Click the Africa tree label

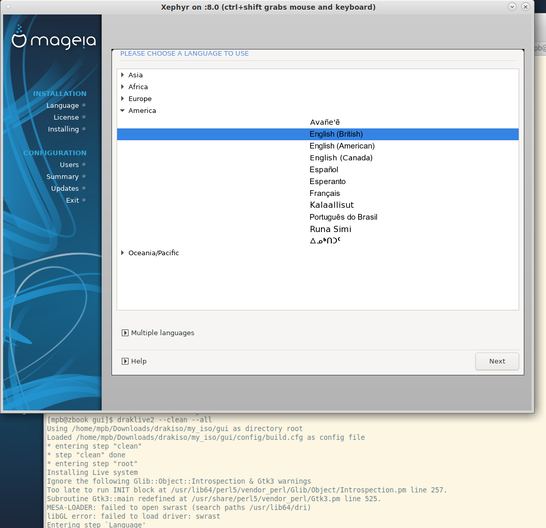[x=138, y=87]
